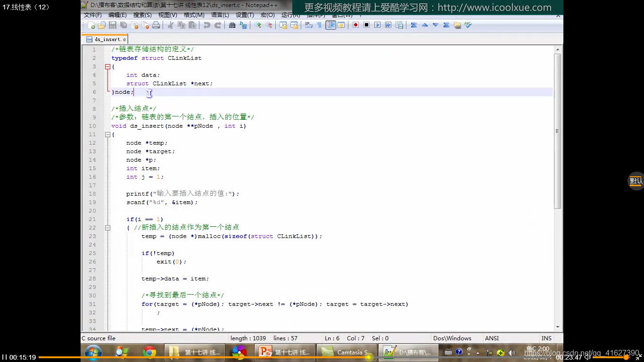Screen dimensions: 644x362
Task: Click the Save All toolbar icon
Action: coord(123,25)
